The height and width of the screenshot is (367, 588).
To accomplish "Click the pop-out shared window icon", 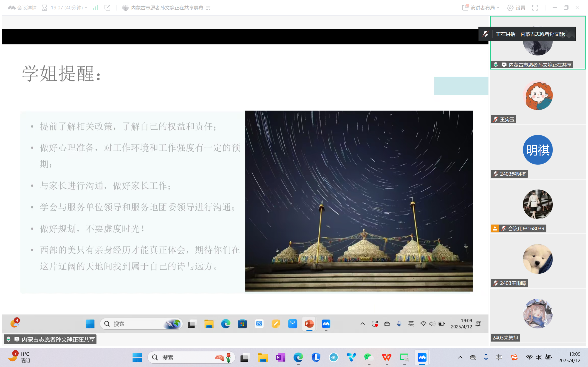I will point(107,8).
